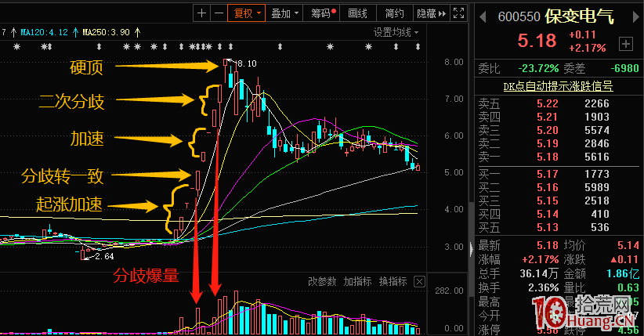This screenshot has width=644, height=336.
Task: Go to next stock with right arrow
Action: pyautogui.click(x=636, y=17)
